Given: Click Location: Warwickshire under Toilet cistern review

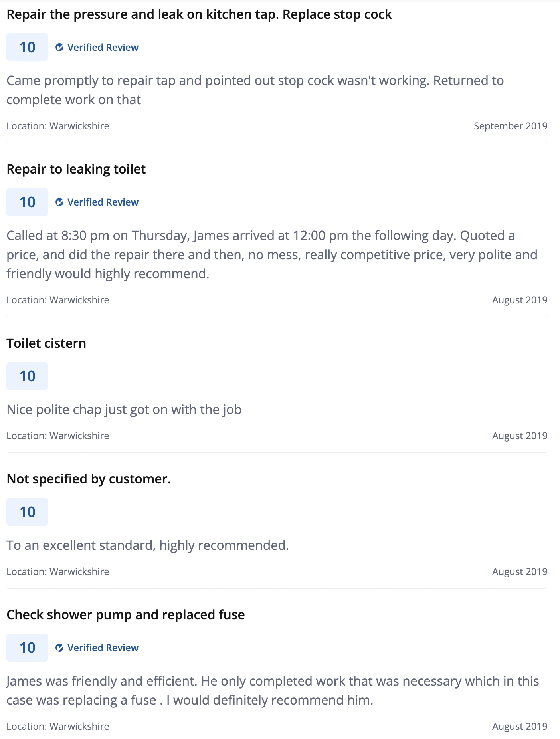Looking at the screenshot, I should tap(58, 436).
